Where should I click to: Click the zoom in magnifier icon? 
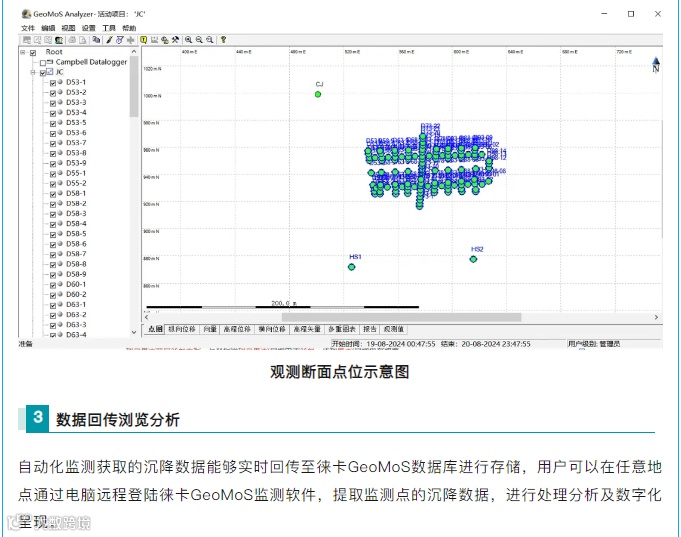coord(188,40)
